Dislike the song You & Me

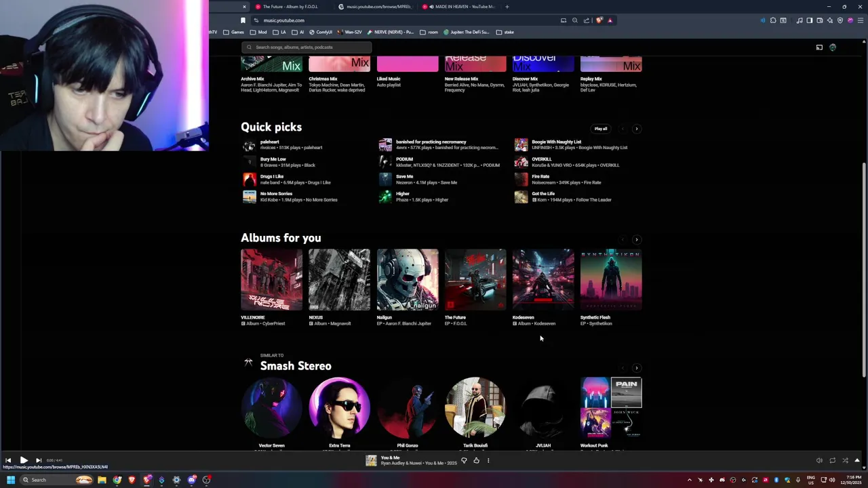coord(464,460)
